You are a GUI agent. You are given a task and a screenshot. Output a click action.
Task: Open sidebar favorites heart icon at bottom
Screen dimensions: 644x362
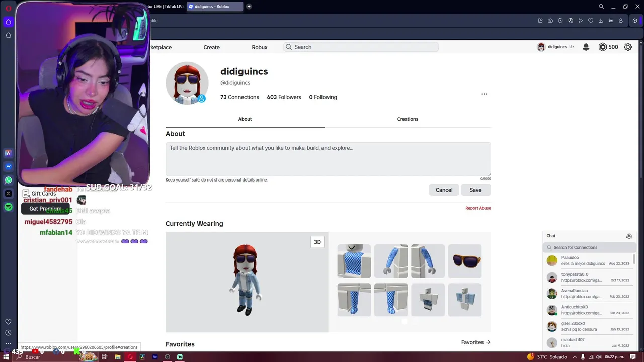click(8, 322)
